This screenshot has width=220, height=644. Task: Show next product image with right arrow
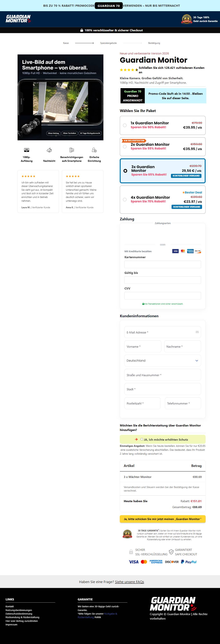(97, 99)
